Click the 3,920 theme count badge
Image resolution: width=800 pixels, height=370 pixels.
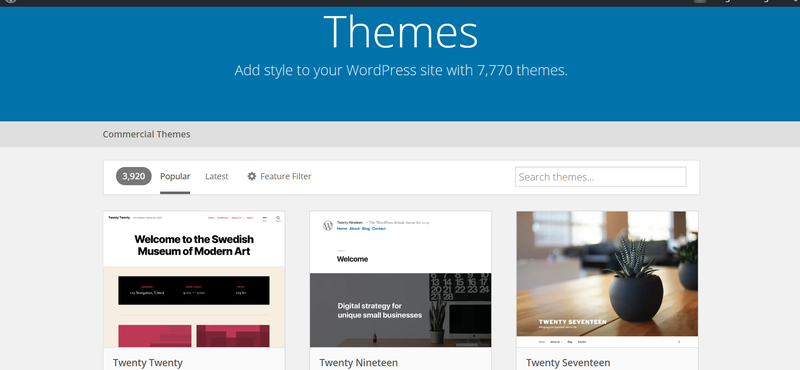(134, 177)
